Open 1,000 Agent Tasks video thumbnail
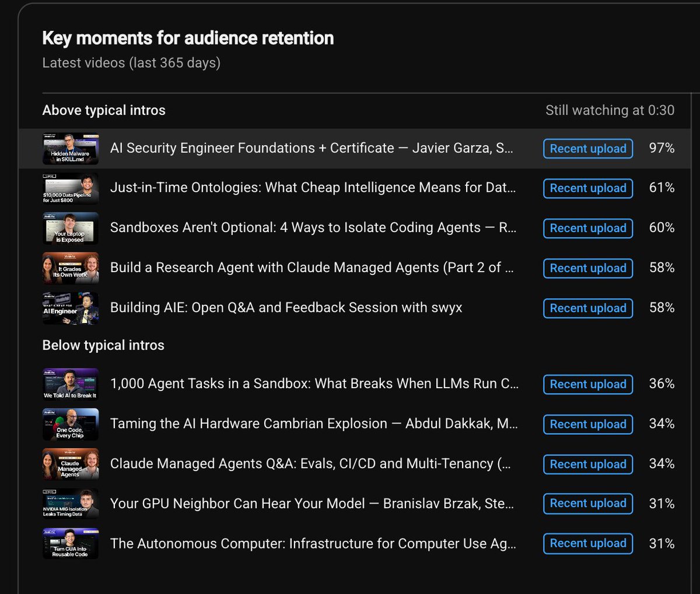The height and width of the screenshot is (594, 700). pyautogui.click(x=71, y=384)
